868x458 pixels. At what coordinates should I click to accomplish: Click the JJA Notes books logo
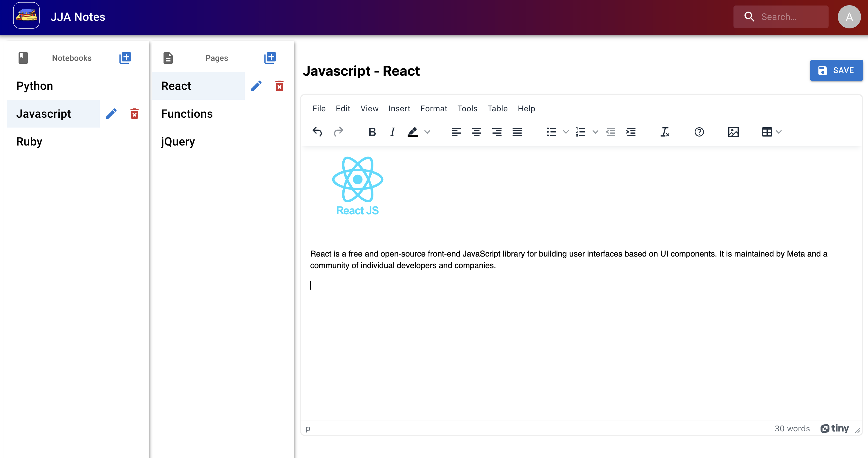26,16
